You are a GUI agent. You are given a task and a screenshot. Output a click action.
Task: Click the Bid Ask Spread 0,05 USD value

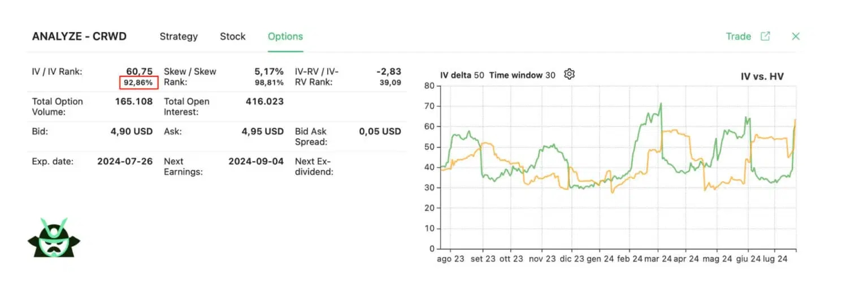point(380,131)
